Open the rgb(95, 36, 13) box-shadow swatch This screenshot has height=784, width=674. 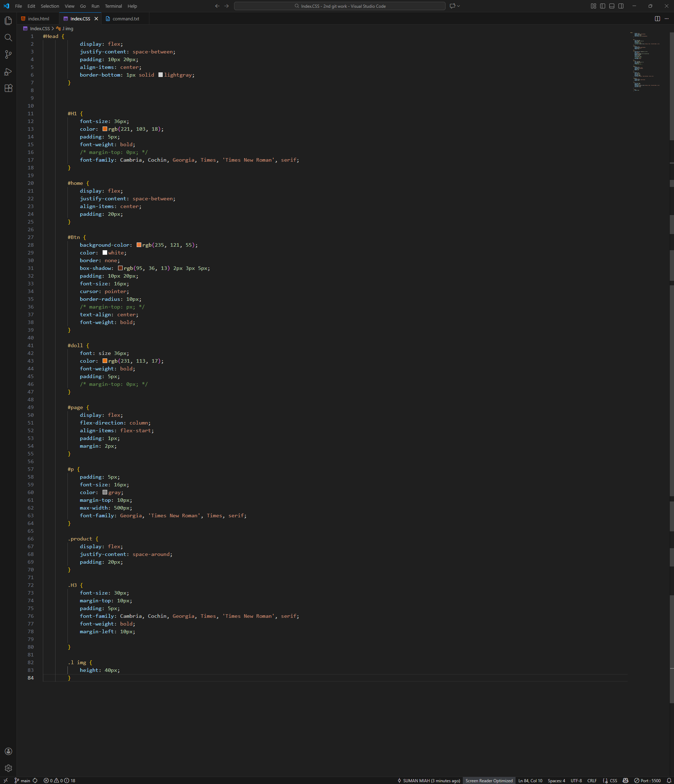(120, 268)
